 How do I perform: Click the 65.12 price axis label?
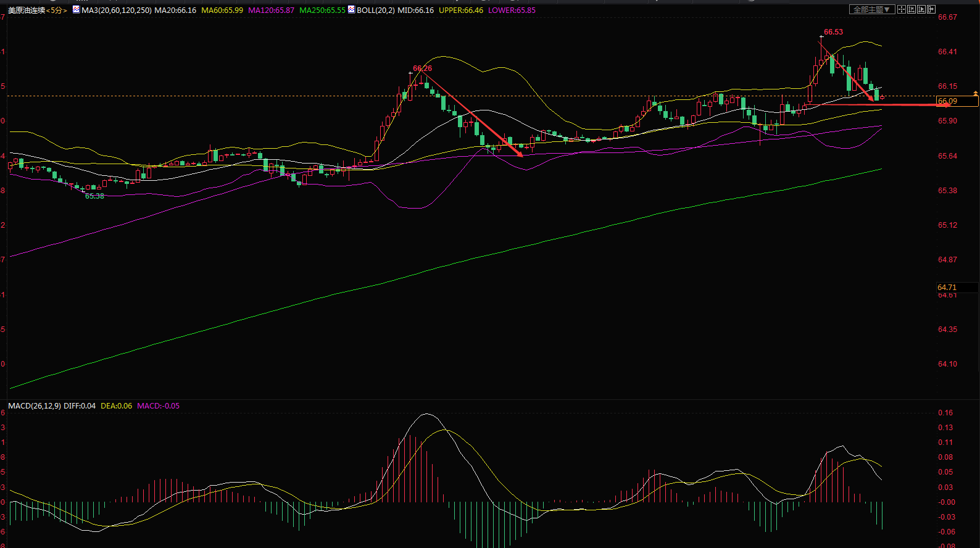[947, 225]
